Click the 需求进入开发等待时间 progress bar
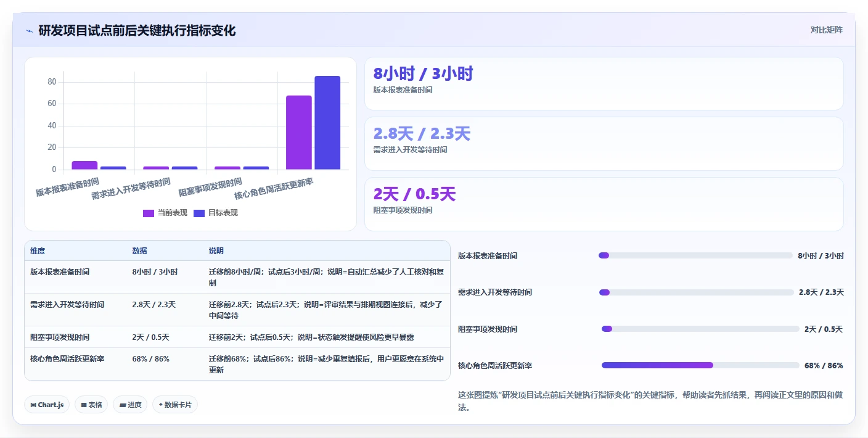Viewport: 868px width, 438px height. coord(697,292)
